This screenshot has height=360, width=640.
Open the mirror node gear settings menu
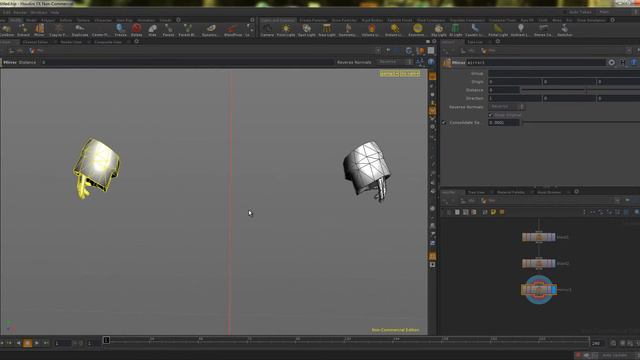coord(611,62)
